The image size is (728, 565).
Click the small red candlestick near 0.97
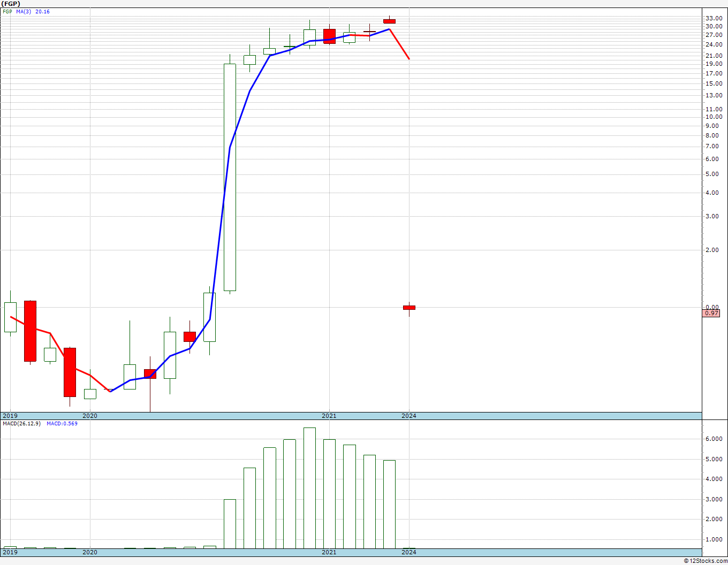tap(409, 308)
